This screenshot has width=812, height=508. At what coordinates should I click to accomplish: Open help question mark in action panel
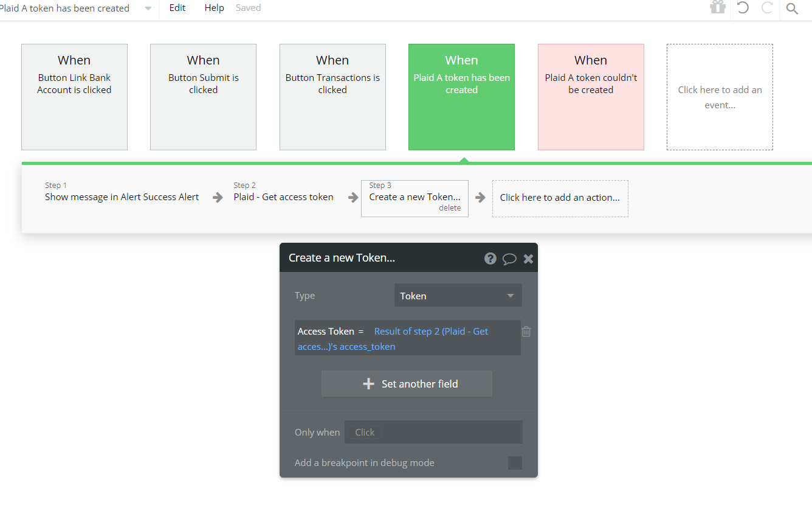click(x=490, y=259)
